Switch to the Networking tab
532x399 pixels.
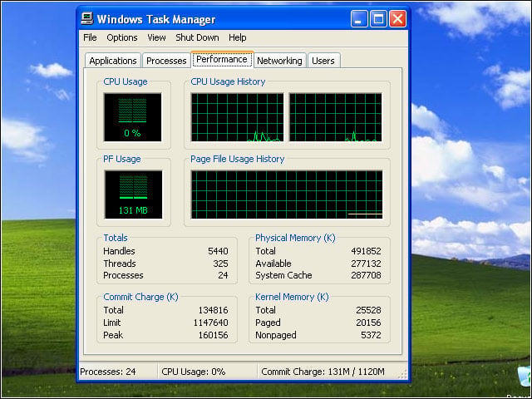pos(279,61)
